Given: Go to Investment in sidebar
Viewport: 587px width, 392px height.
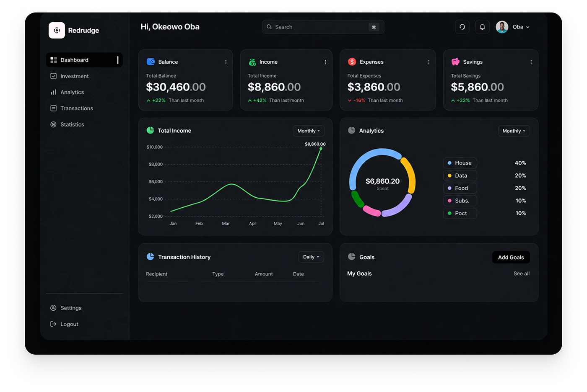Looking at the screenshot, I should [70, 76].
